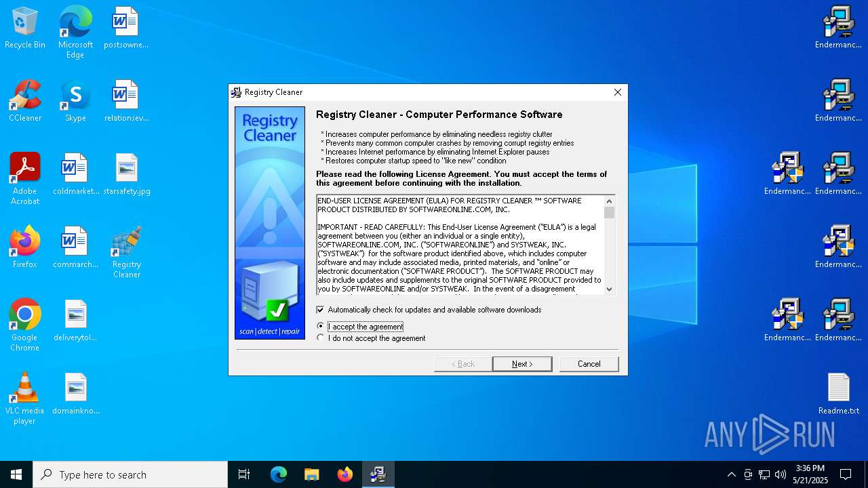Open Firefox from the taskbar
This screenshot has width=868, height=488.
(345, 474)
